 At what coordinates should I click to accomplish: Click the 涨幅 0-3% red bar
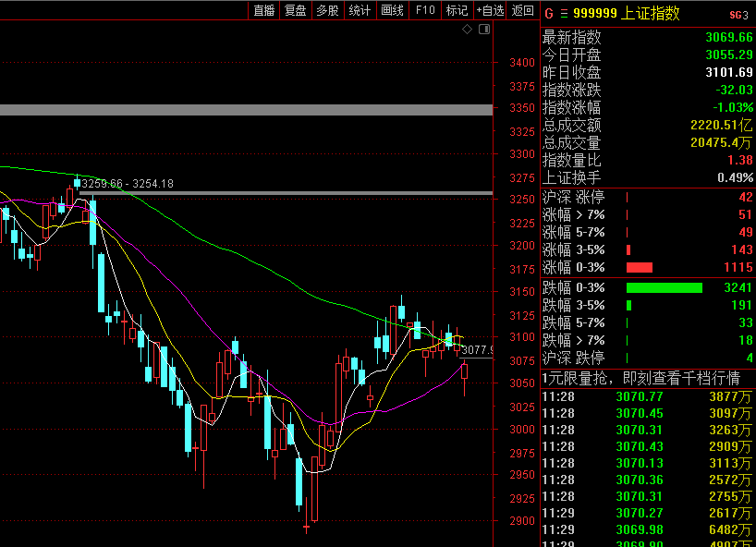tap(640, 267)
